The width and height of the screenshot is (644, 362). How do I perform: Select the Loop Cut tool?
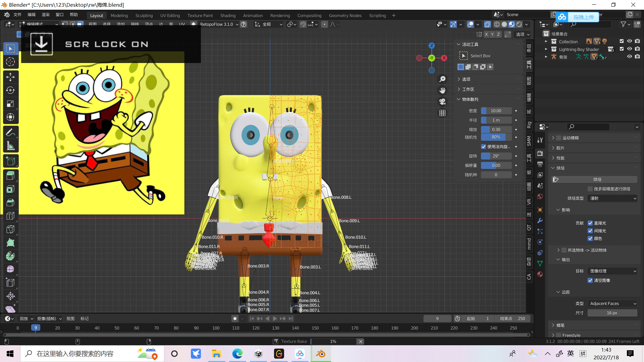[x=10, y=216]
